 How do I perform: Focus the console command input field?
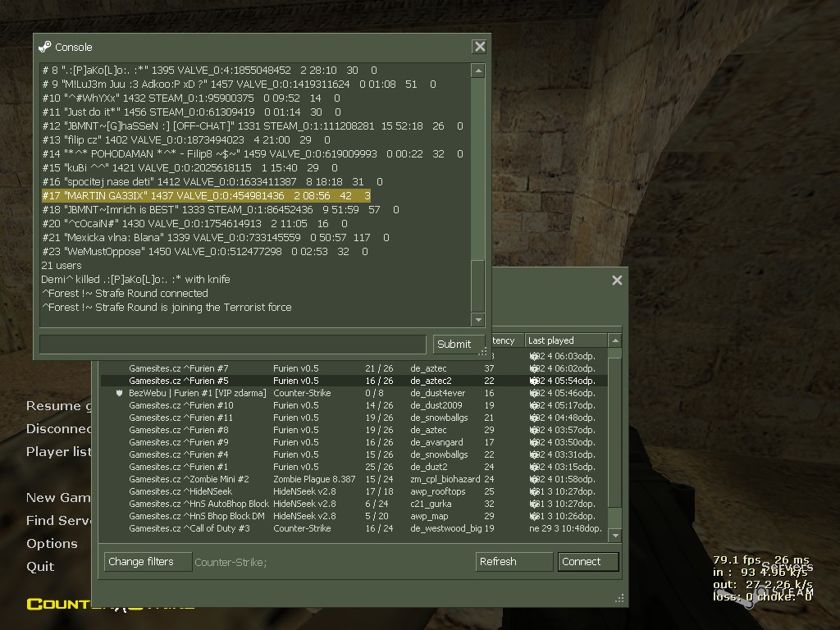click(x=233, y=344)
